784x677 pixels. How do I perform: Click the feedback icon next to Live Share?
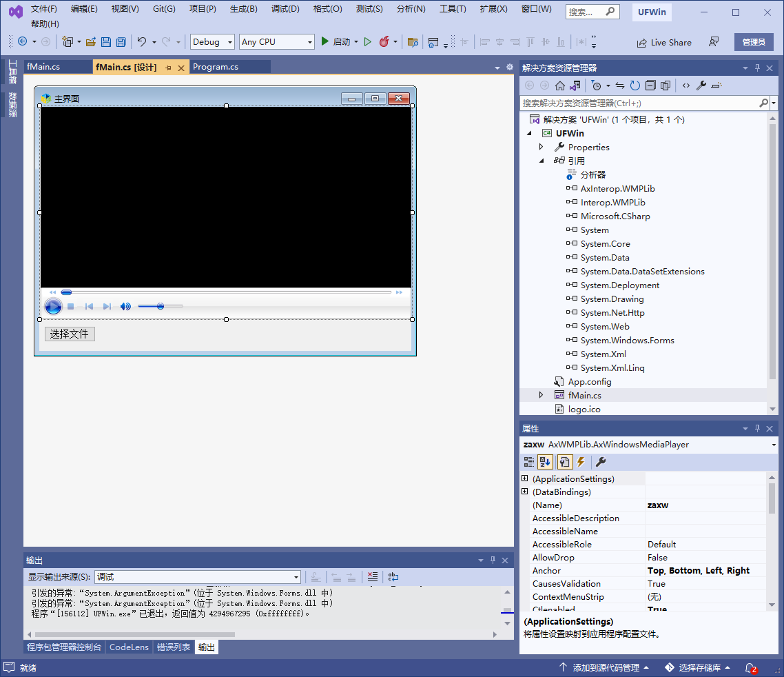tap(714, 42)
